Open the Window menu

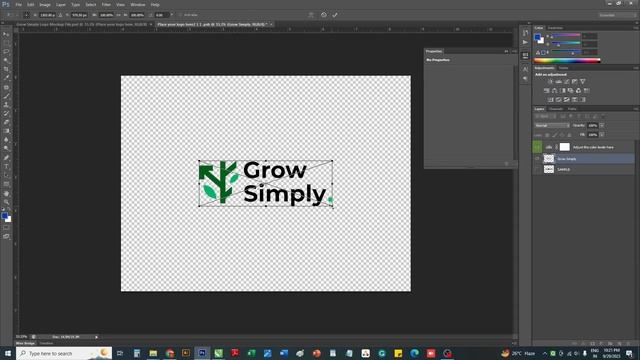point(138,4)
